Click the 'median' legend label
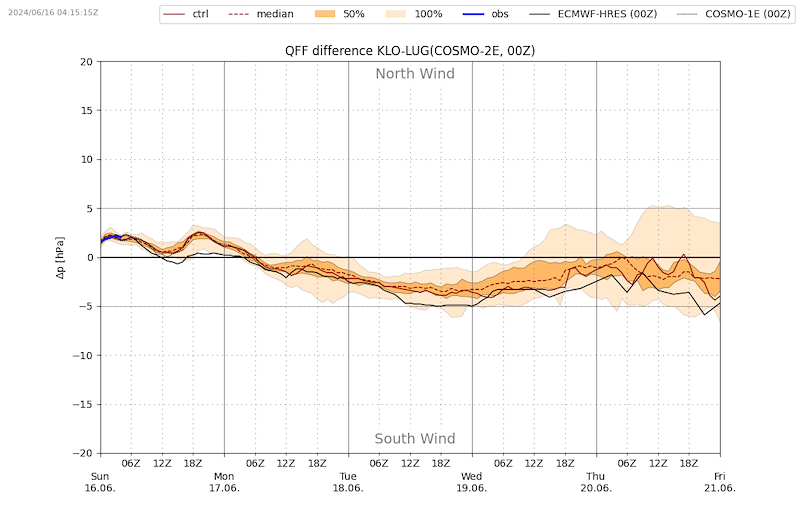The image size is (800, 509). (274, 14)
